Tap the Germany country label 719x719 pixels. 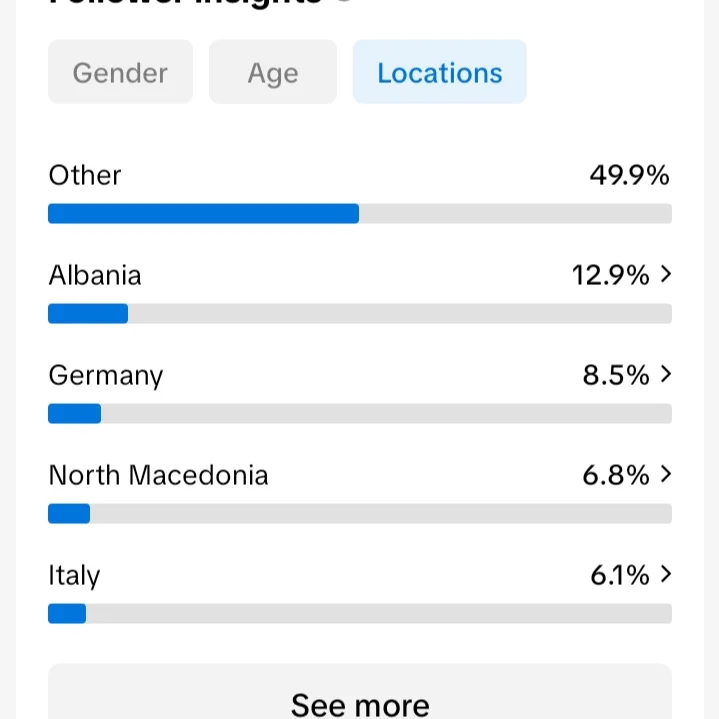click(106, 376)
